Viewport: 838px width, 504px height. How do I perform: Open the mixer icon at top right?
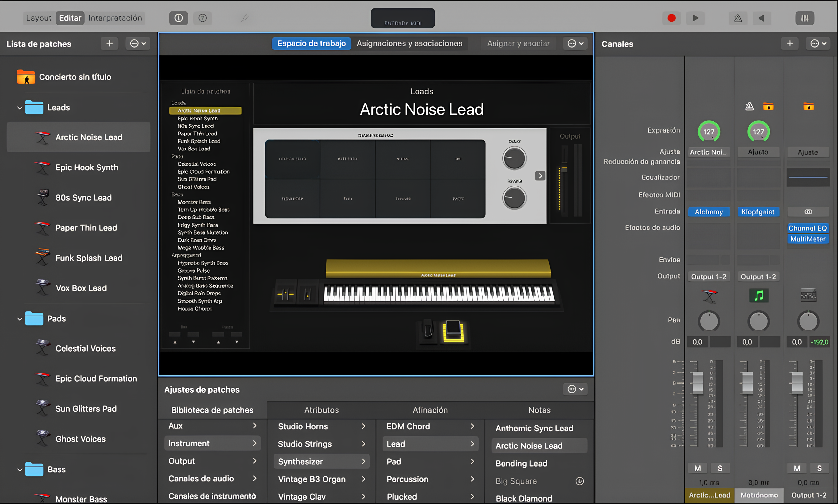click(804, 18)
